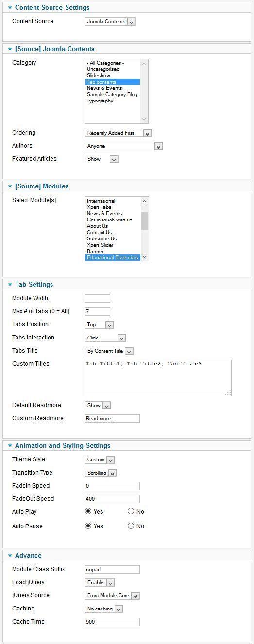The image size is (254, 644).
Task: Select 'Tab contents' in Category list
Action: click(x=113, y=82)
